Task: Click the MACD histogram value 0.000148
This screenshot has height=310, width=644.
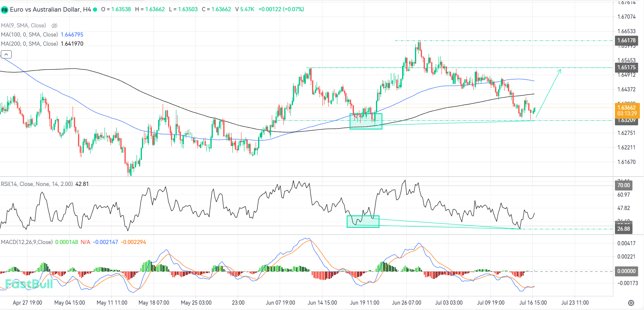Action: pos(67,242)
